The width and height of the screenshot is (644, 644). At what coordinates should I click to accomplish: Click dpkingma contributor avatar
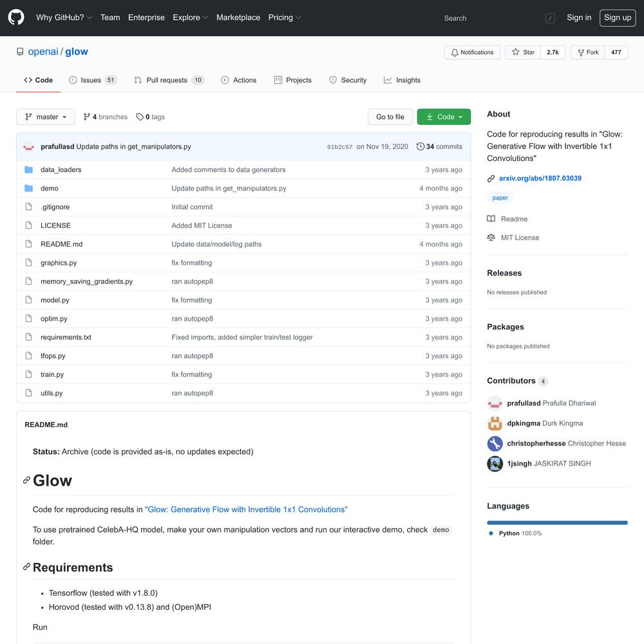click(495, 423)
